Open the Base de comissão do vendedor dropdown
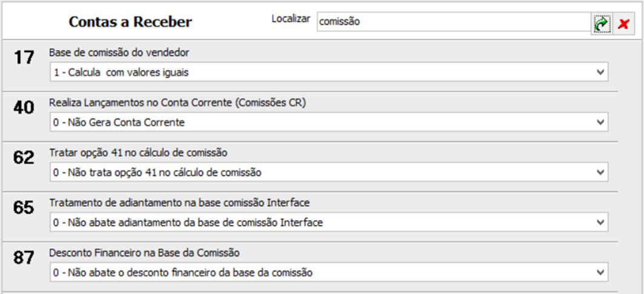The image size is (644, 294). (x=329, y=72)
